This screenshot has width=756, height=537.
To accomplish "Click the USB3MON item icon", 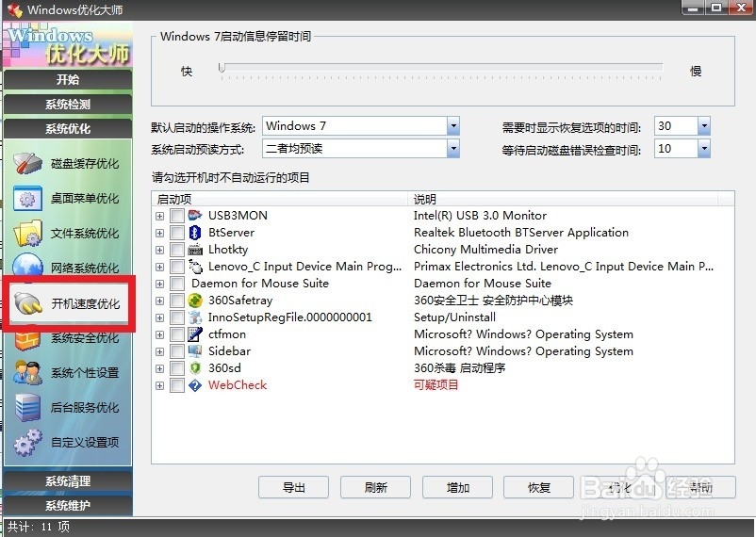I will [x=195, y=216].
